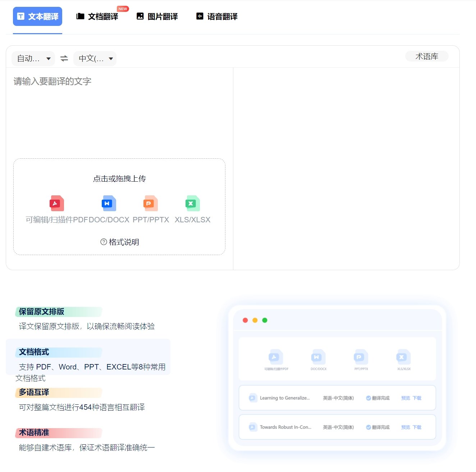Swap source and target languages with the arrows icon

tap(64, 59)
